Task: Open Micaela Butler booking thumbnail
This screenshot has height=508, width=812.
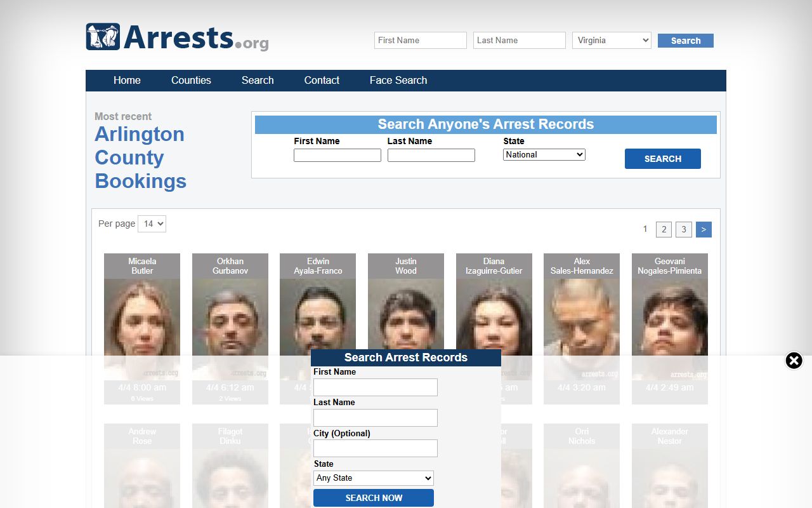Action: (x=142, y=329)
